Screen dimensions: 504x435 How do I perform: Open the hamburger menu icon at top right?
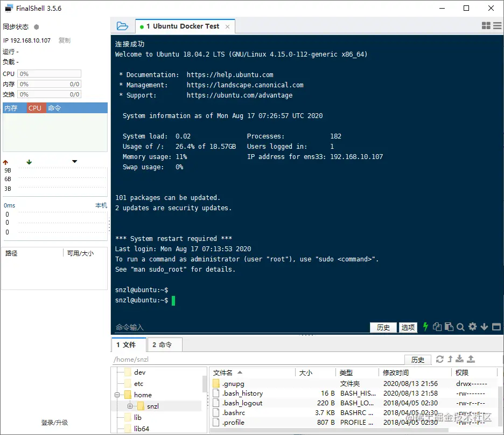pos(497,26)
